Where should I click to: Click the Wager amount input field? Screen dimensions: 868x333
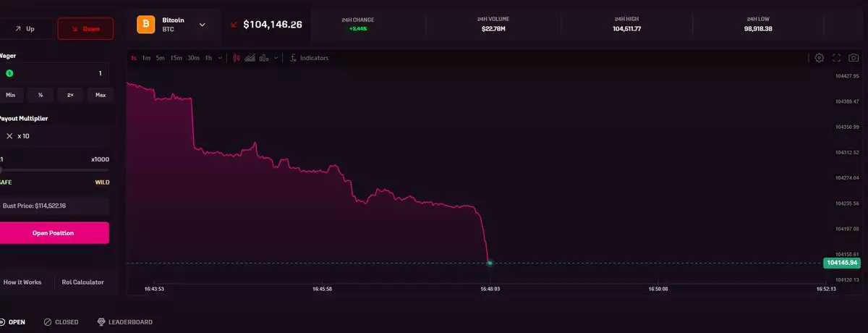54,73
